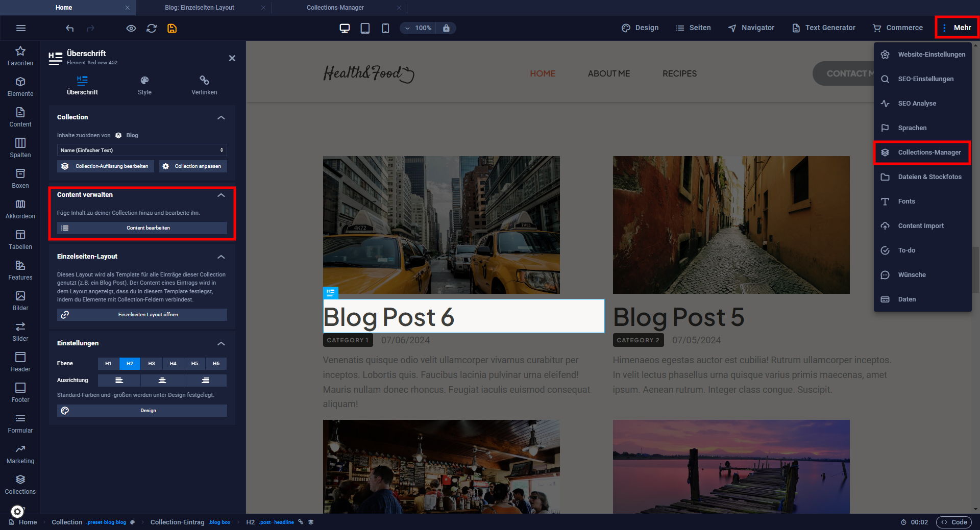Open the Tabellen sidebar section
The image size is (980, 530).
(20, 240)
